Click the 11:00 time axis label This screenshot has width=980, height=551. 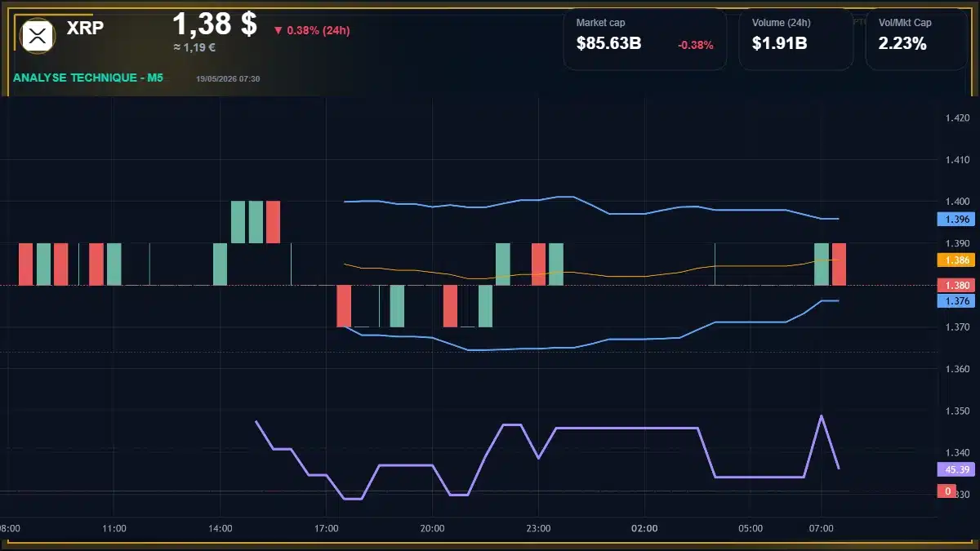click(x=114, y=528)
